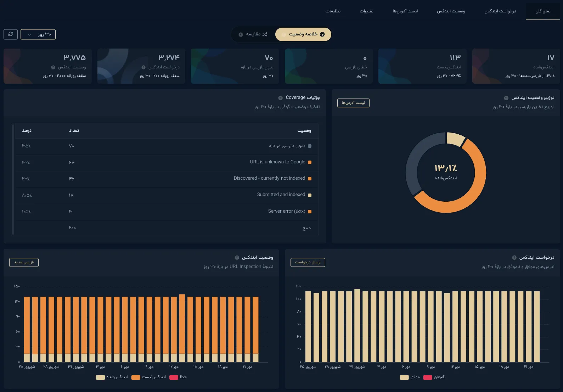Viewport: 563px width, 392px height.
Task: Switch to the مقایسه view toggle
Action: (x=253, y=34)
